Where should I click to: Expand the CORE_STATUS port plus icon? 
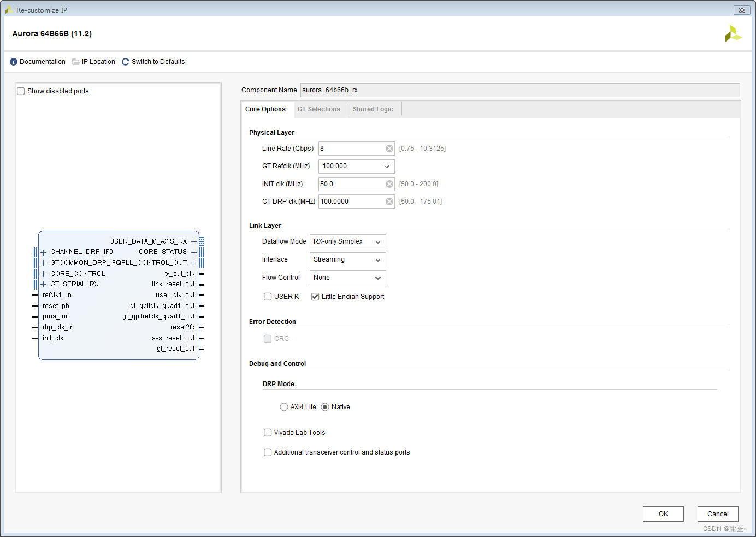point(194,252)
